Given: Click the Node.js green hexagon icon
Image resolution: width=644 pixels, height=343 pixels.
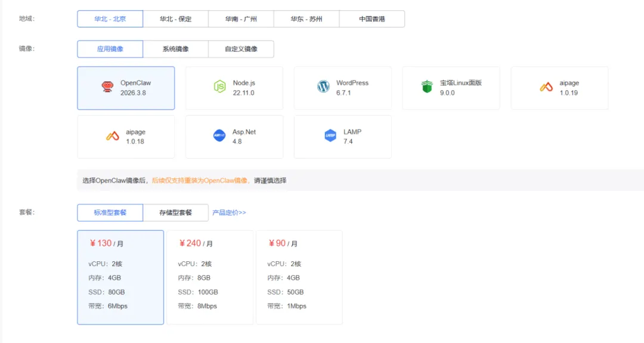Looking at the screenshot, I should 219,87.
